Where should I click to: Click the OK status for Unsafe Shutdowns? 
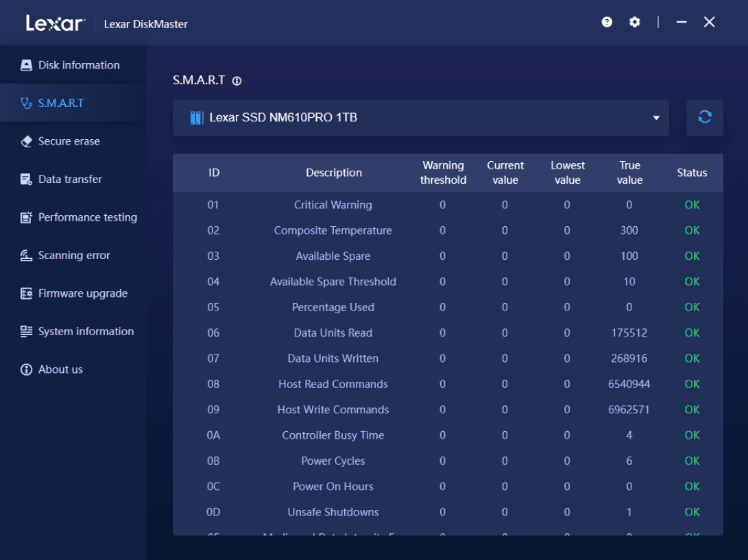(692, 512)
